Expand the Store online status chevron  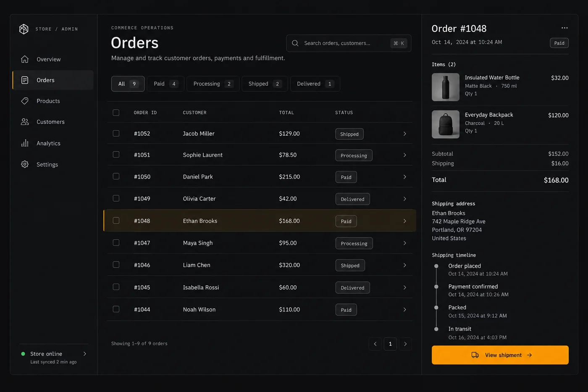click(x=85, y=354)
